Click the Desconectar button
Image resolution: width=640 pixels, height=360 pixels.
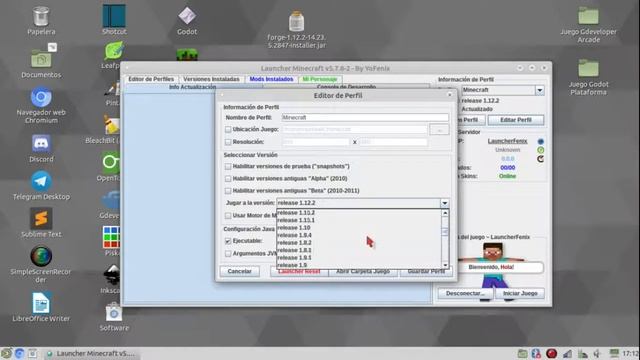(x=465, y=293)
